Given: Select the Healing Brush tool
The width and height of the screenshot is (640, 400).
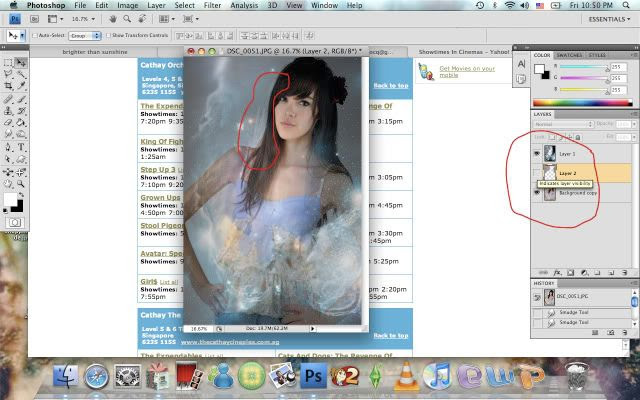Looking at the screenshot, I should pyautogui.click(x=8, y=99).
